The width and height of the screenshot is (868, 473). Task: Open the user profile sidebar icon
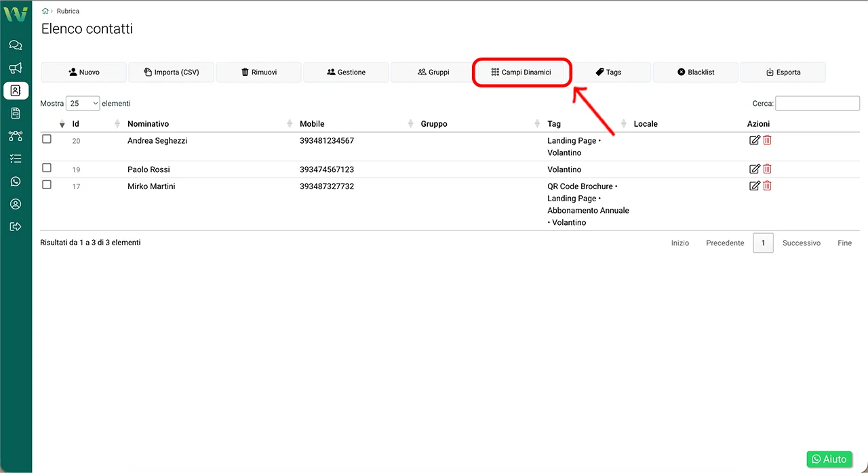pyautogui.click(x=16, y=204)
